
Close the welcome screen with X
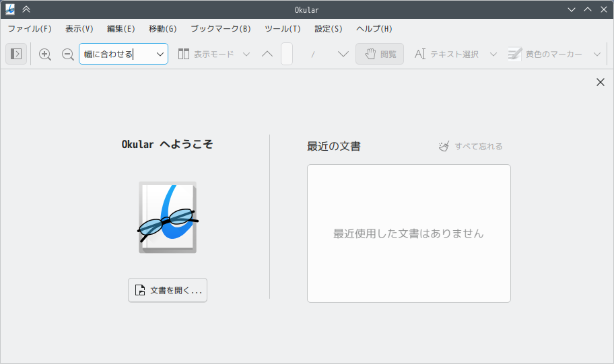pos(601,82)
